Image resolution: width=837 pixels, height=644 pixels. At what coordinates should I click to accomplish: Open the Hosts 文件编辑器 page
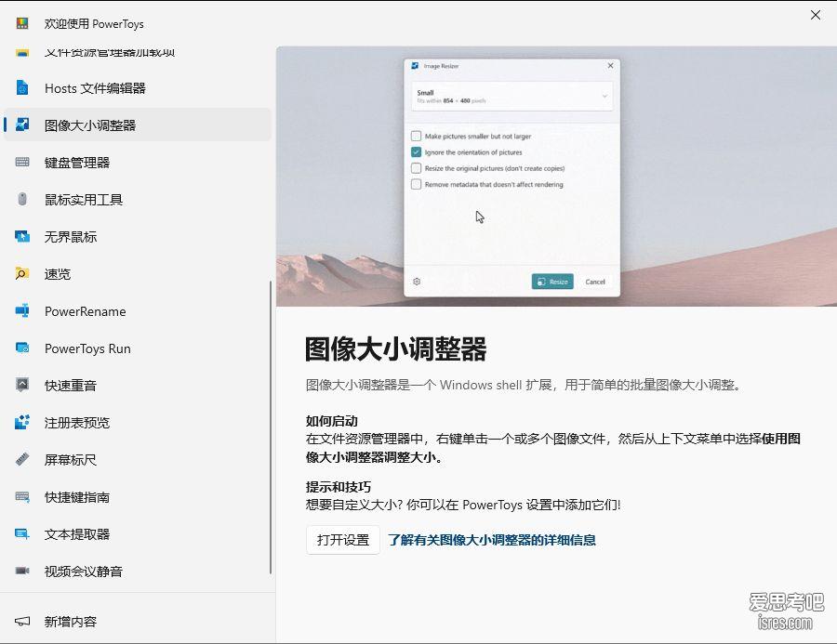pyautogui.click(x=138, y=88)
